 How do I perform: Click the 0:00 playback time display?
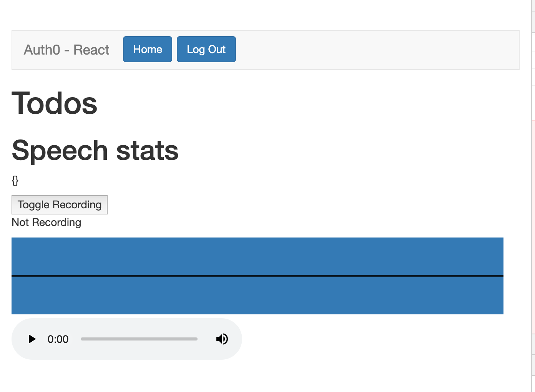[x=58, y=339]
